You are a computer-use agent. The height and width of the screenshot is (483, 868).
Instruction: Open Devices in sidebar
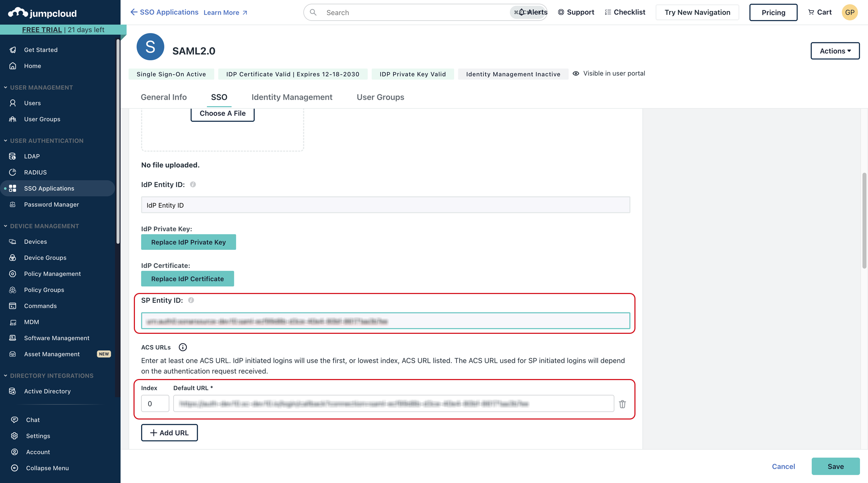coord(36,242)
